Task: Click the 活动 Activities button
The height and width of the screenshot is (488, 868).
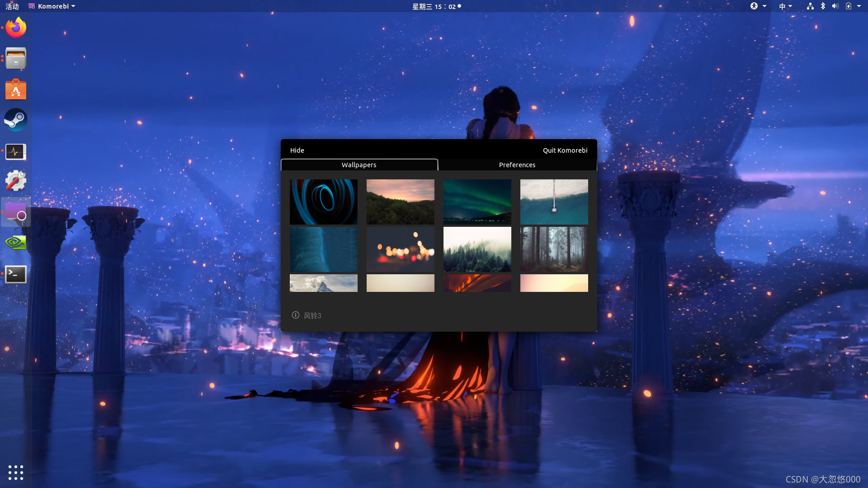Action: (12, 6)
